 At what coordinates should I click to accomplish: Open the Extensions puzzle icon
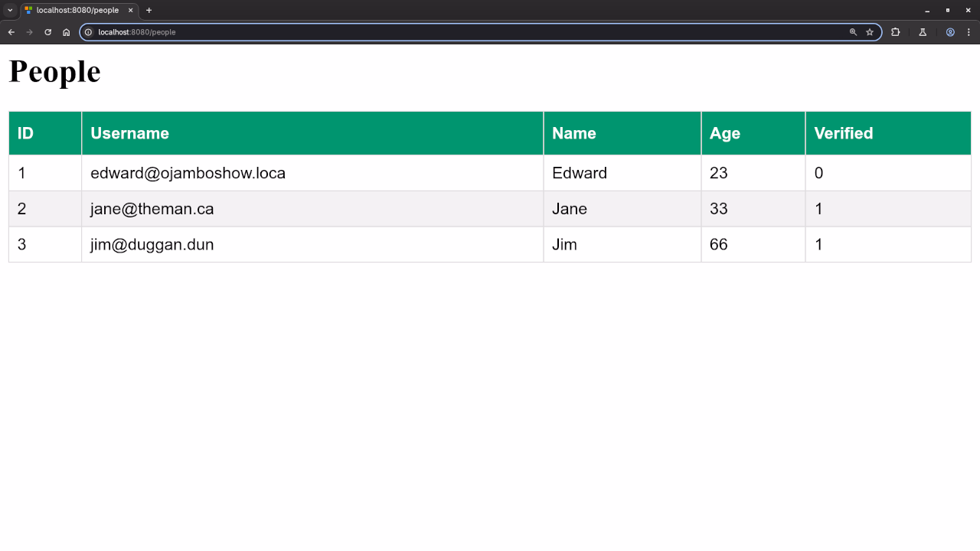click(x=896, y=32)
